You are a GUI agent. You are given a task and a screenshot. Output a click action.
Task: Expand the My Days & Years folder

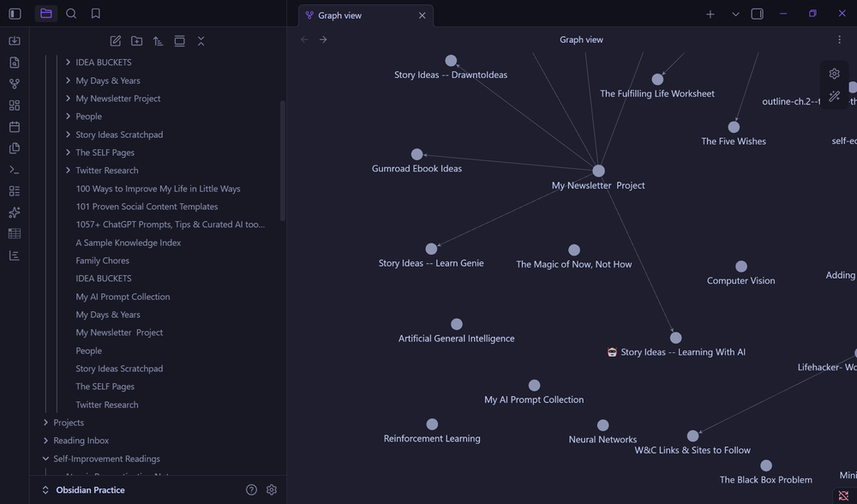pos(68,81)
